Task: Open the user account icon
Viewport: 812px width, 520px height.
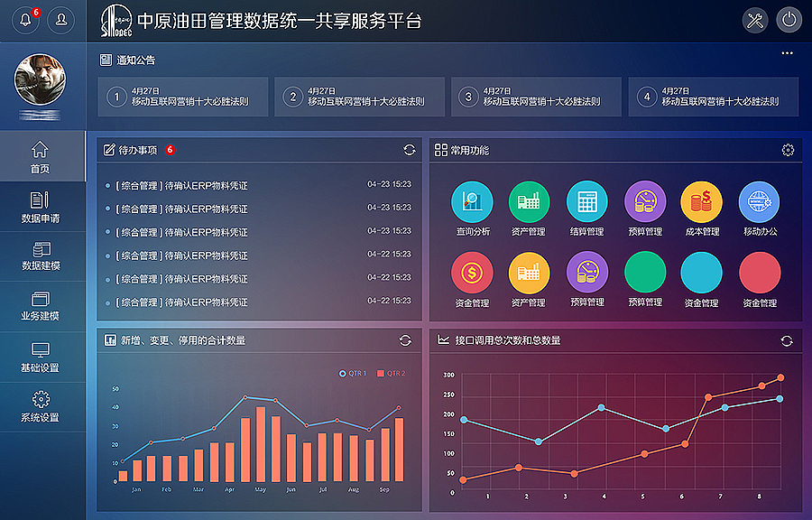Action: pos(61,20)
